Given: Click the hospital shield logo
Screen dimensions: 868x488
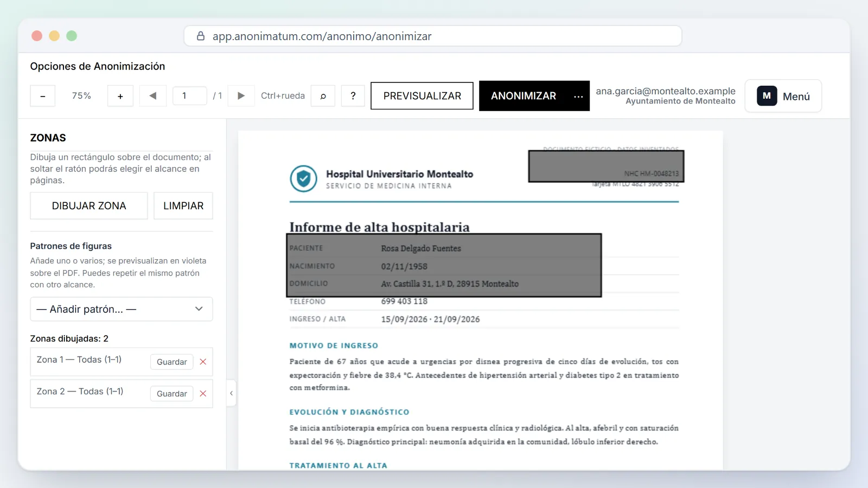Looking at the screenshot, I should (303, 178).
